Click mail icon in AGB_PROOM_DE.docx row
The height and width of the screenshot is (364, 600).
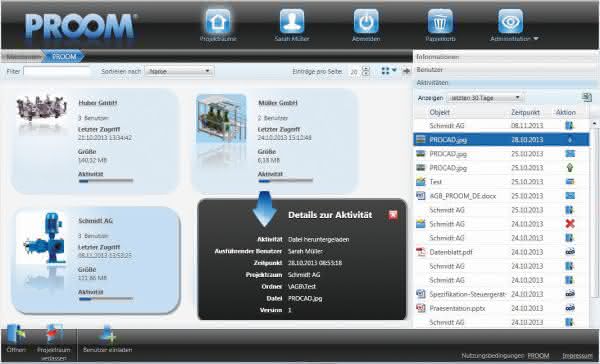(570, 196)
